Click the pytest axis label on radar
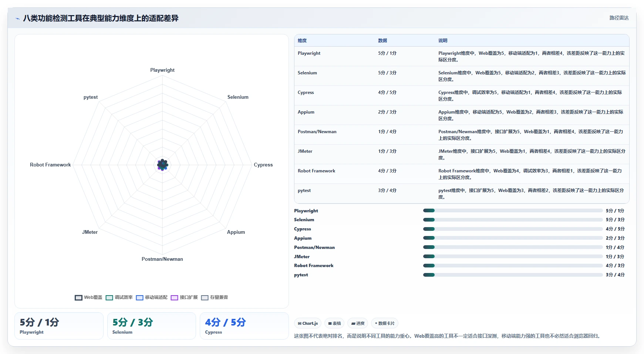Image resolution: width=644 pixels, height=354 pixels. point(91,97)
